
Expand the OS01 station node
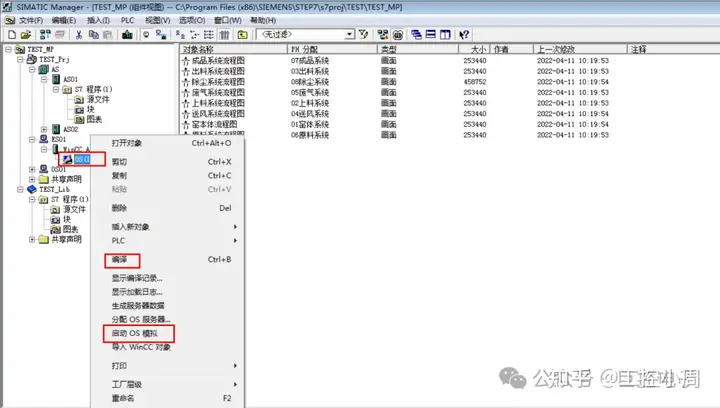(x=32, y=169)
